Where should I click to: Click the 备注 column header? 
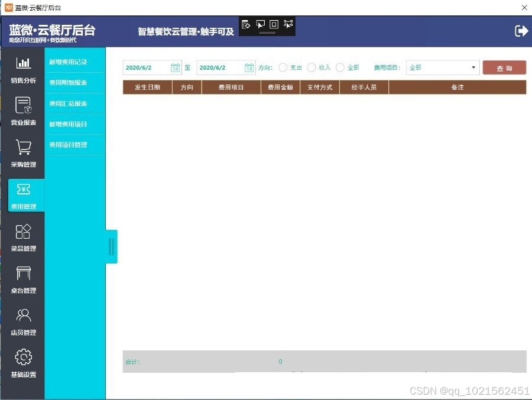458,87
